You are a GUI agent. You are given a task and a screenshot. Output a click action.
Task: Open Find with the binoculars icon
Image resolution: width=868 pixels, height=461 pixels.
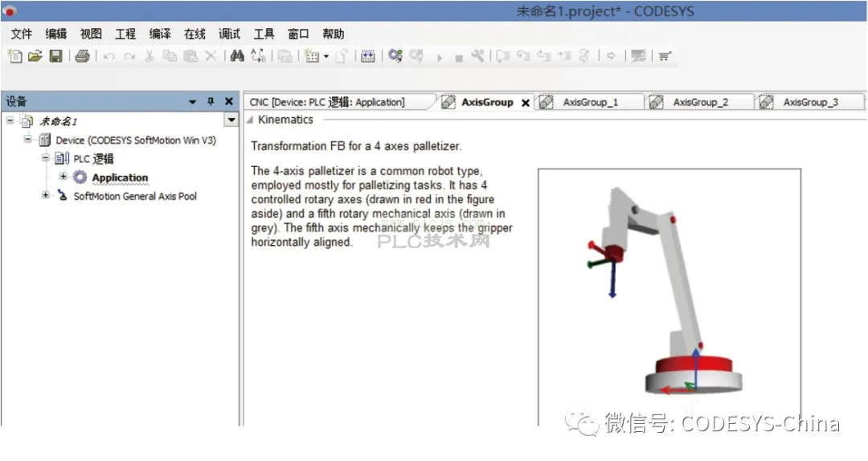(237, 56)
